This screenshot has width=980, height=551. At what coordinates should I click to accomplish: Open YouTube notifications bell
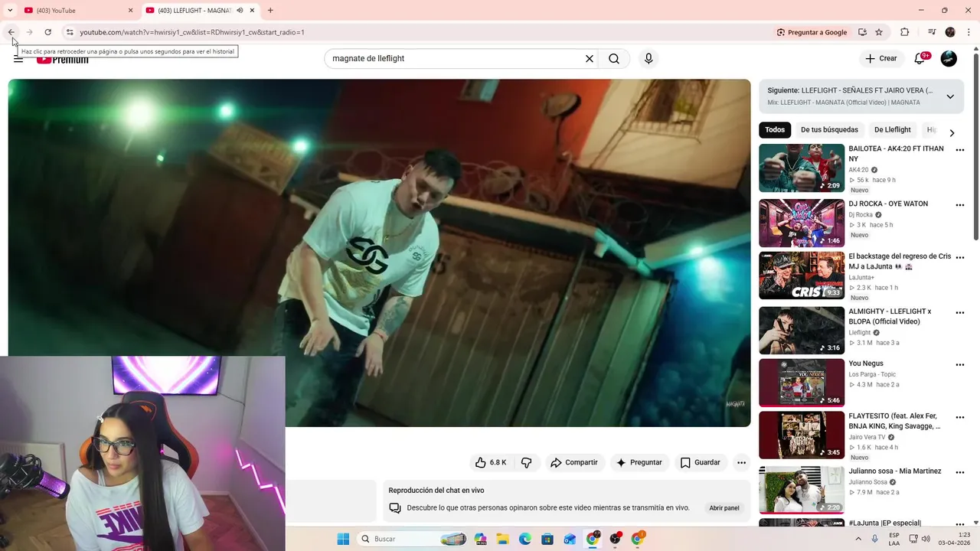click(x=920, y=59)
